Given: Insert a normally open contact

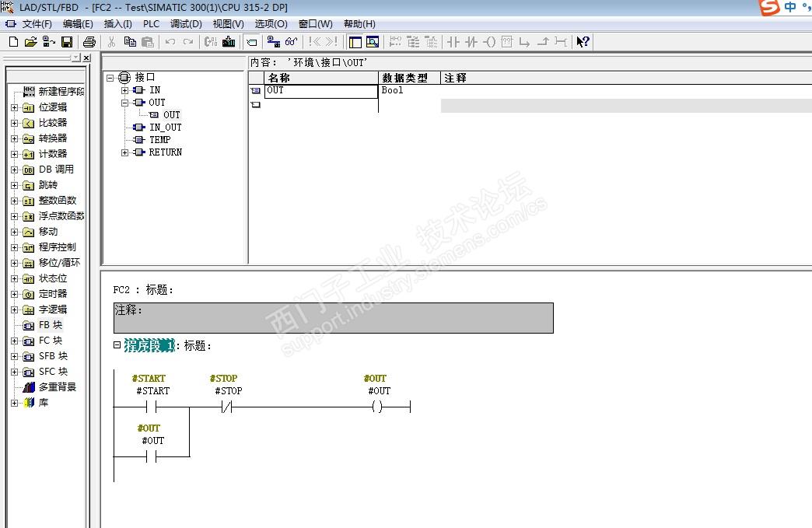Looking at the screenshot, I should point(453,42).
